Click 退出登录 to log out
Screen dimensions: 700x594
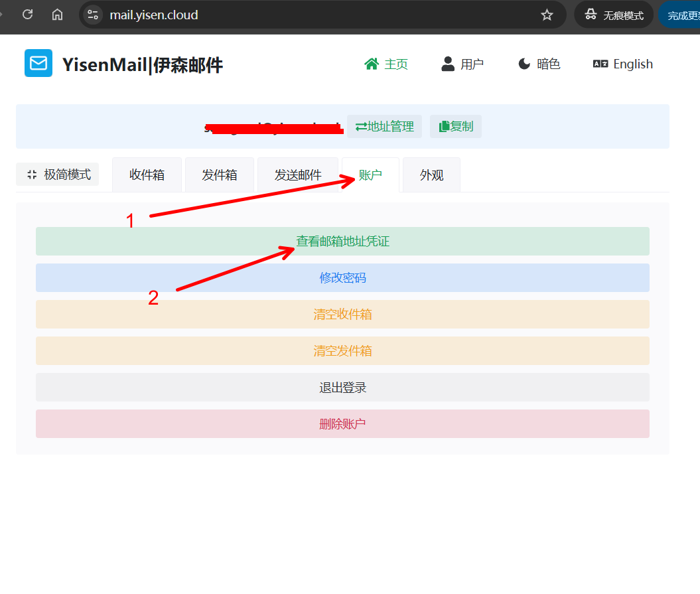point(342,387)
